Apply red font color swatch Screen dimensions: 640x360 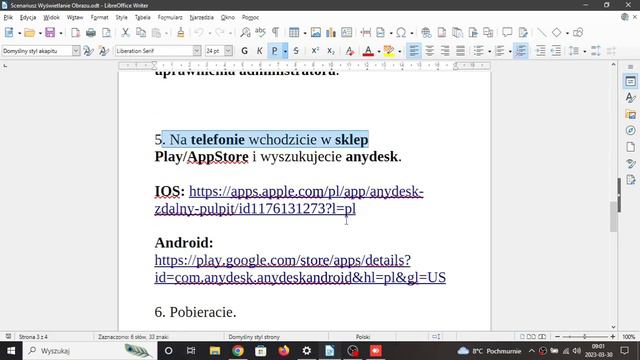tap(368, 51)
